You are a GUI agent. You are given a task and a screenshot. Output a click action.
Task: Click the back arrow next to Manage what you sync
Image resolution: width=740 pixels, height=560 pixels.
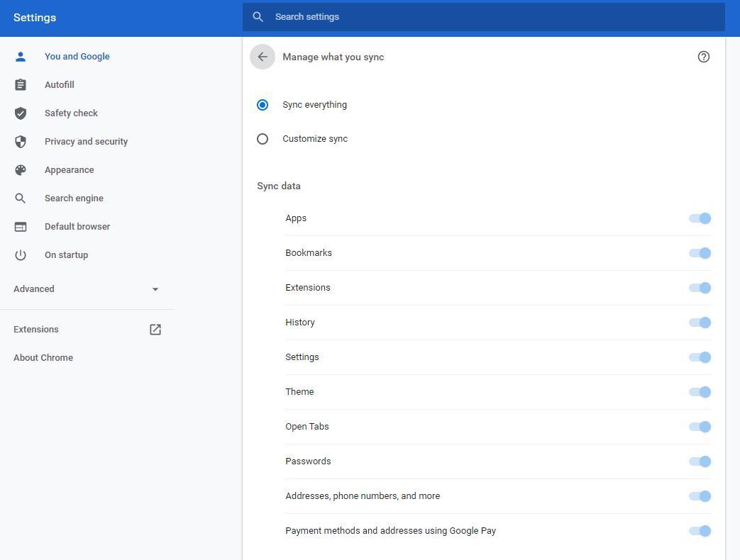263,57
